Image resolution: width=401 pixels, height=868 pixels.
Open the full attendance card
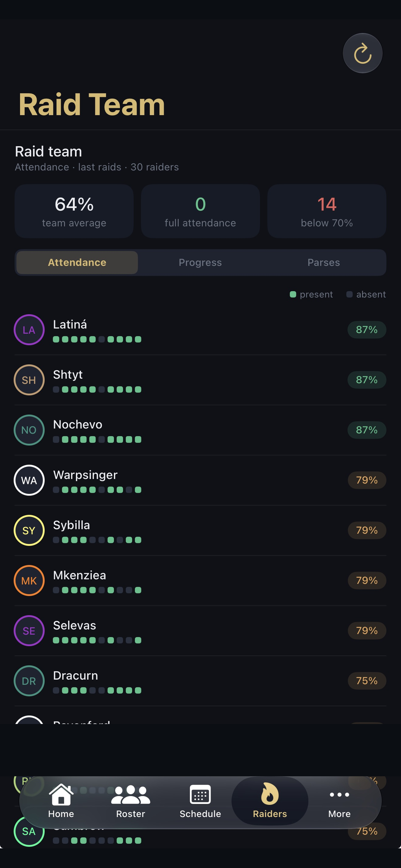(x=200, y=211)
